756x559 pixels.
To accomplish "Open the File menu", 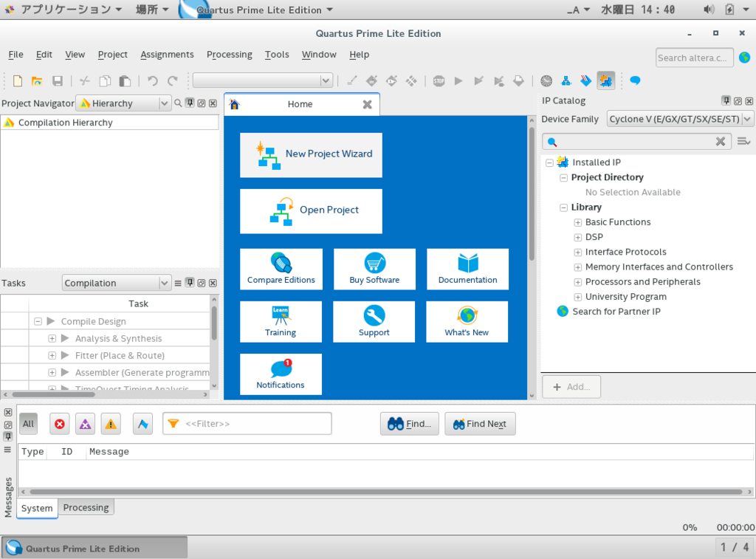I will (x=16, y=55).
